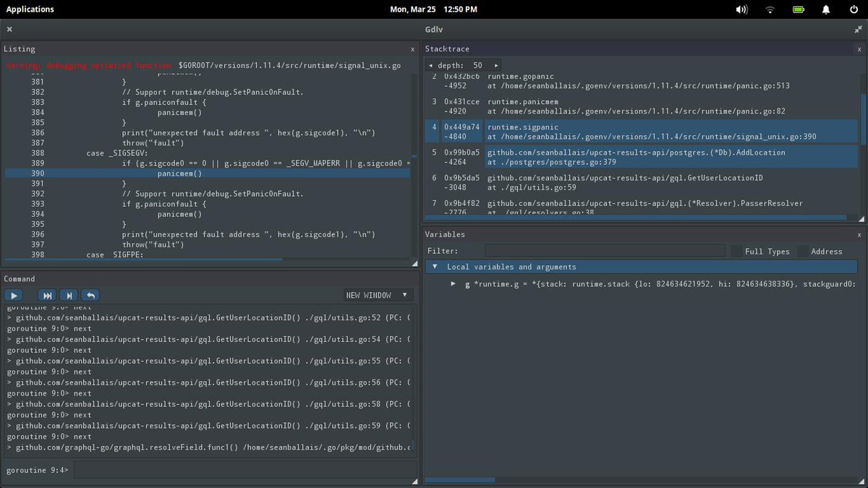Click command log line utils.go:59
Screen dimensions: 868x488
coord(208,426)
